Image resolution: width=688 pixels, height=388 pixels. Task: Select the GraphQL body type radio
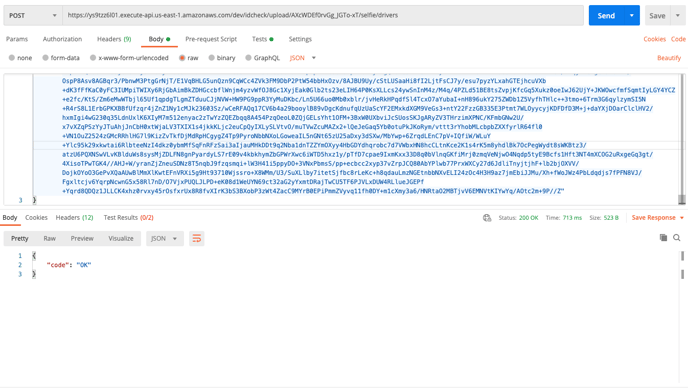point(248,57)
